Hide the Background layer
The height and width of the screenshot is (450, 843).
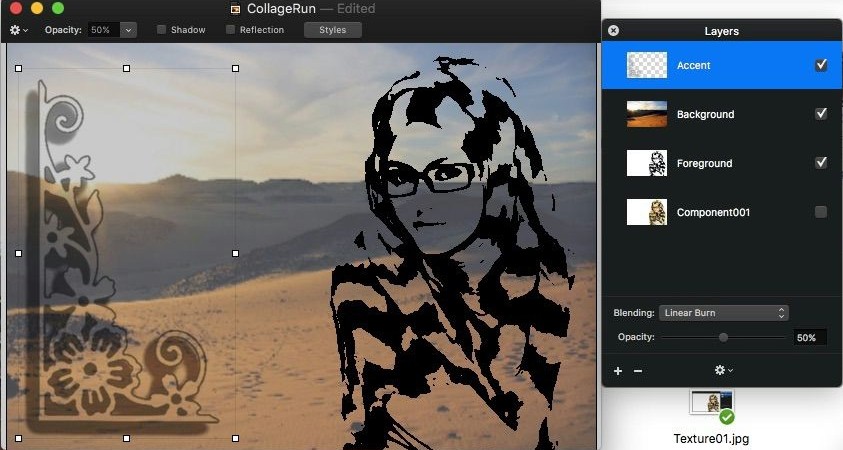click(821, 114)
